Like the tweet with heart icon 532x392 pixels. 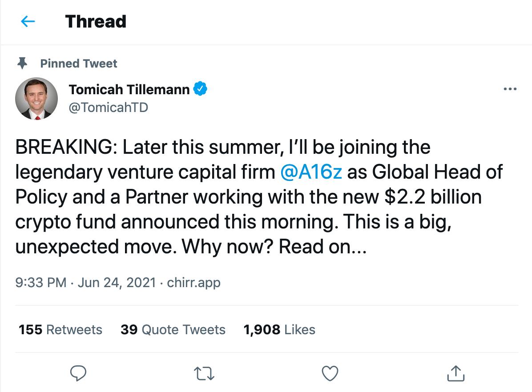330,373
